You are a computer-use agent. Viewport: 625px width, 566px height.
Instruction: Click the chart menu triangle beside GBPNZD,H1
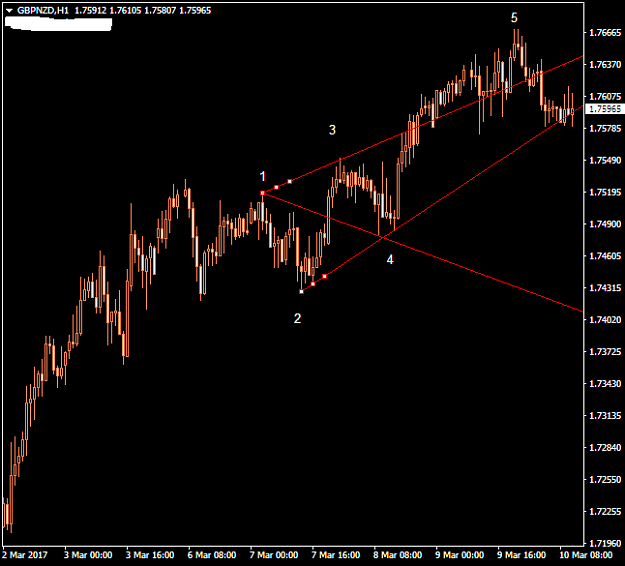click(9, 11)
